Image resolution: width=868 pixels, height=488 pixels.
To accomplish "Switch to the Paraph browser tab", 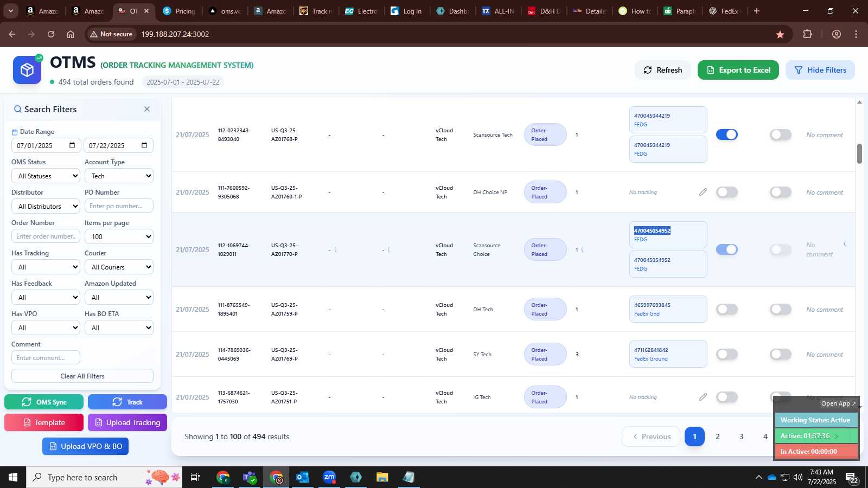I will click(680, 11).
